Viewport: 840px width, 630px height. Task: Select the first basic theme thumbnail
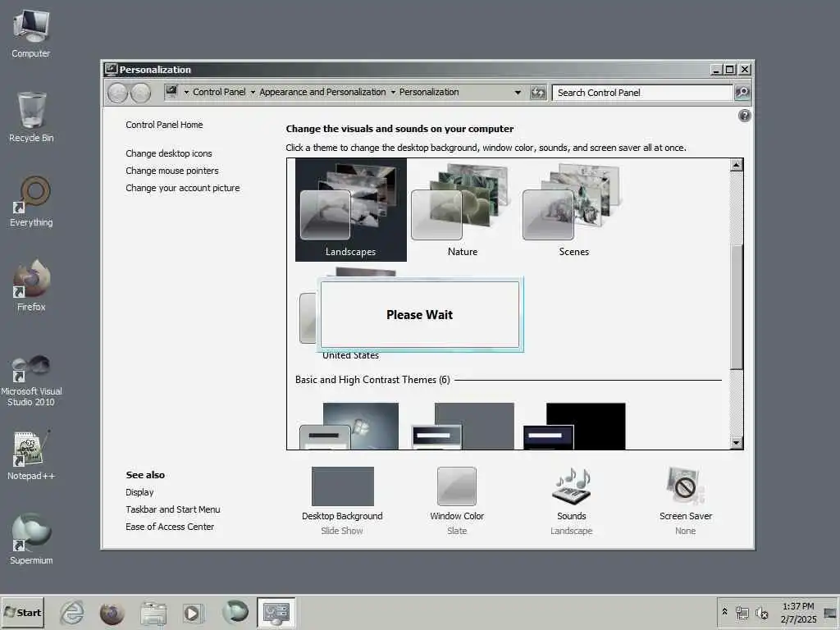point(349,427)
